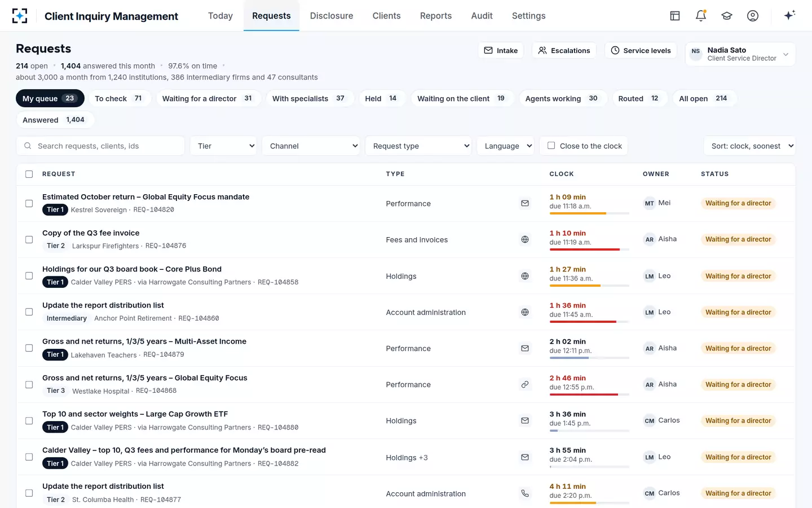Check the Copy of the Q3 fee invoice row
The image size is (812, 508).
[29, 239]
